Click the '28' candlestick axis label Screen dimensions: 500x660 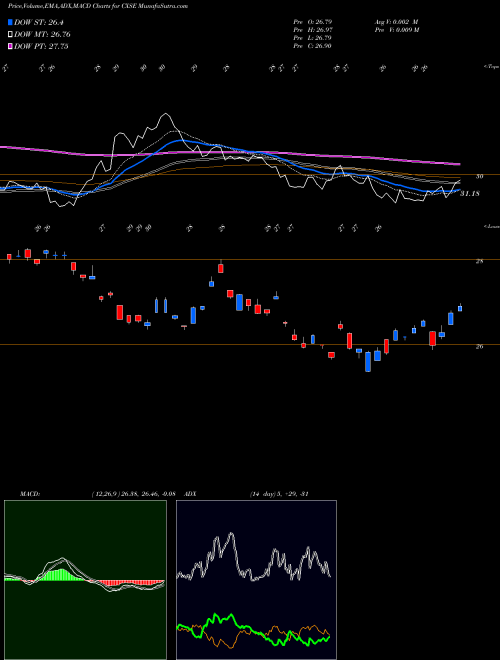pos(479,261)
